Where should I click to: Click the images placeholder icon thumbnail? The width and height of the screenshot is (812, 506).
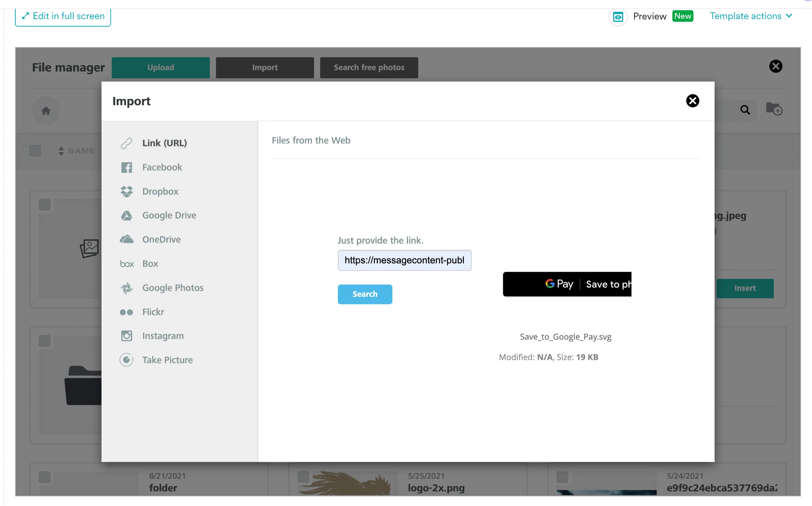tap(90, 249)
